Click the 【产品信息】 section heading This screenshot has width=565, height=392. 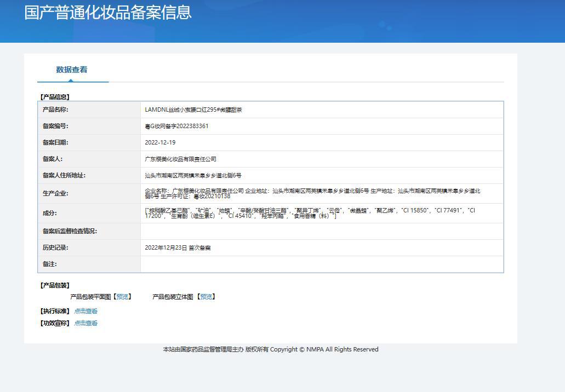55,97
